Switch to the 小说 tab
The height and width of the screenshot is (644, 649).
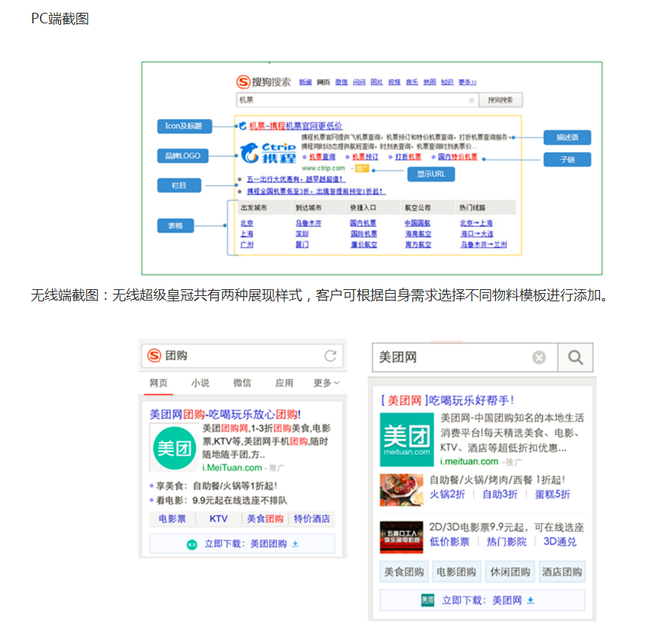(201, 383)
